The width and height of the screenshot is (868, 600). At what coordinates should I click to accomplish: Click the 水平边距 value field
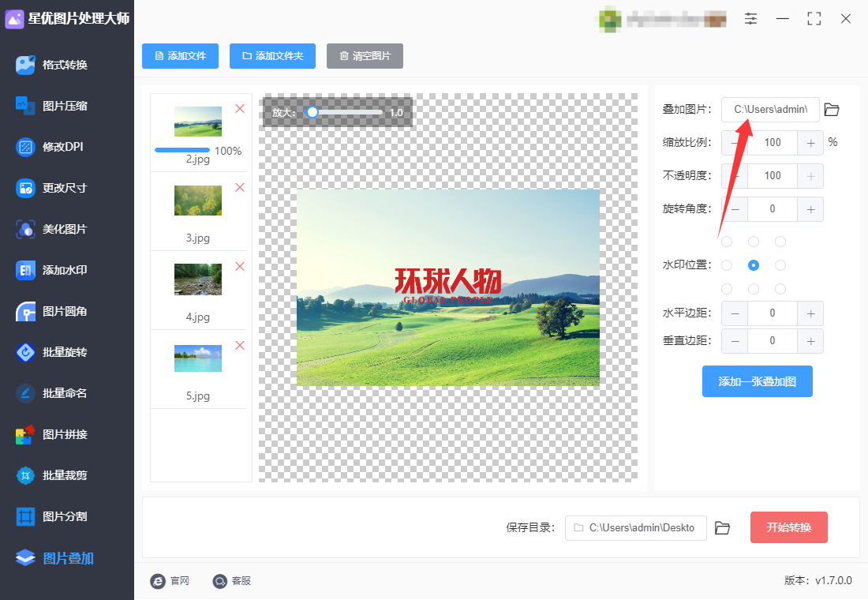pos(773,313)
